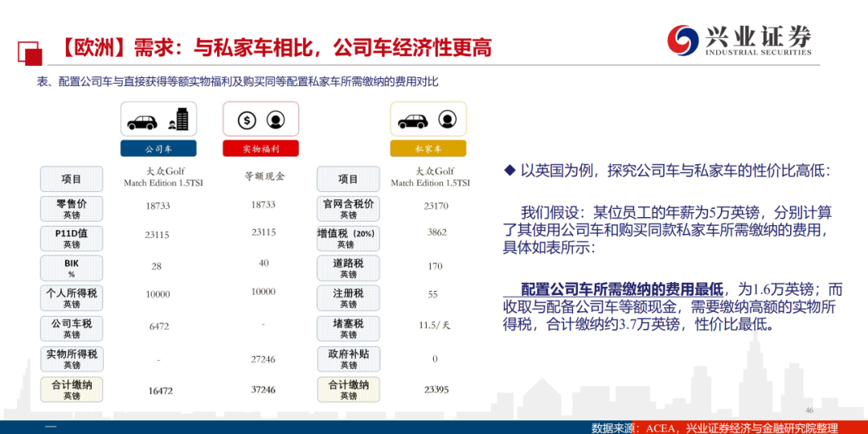The width and height of the screenshot is (868, 434).
Task: Click the BIK value 28
Action: click(157, 266)
